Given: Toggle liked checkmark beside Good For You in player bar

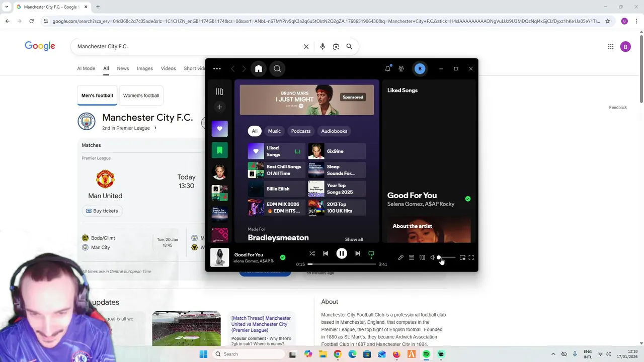Looking at the screenshot, I should (283, 257).
